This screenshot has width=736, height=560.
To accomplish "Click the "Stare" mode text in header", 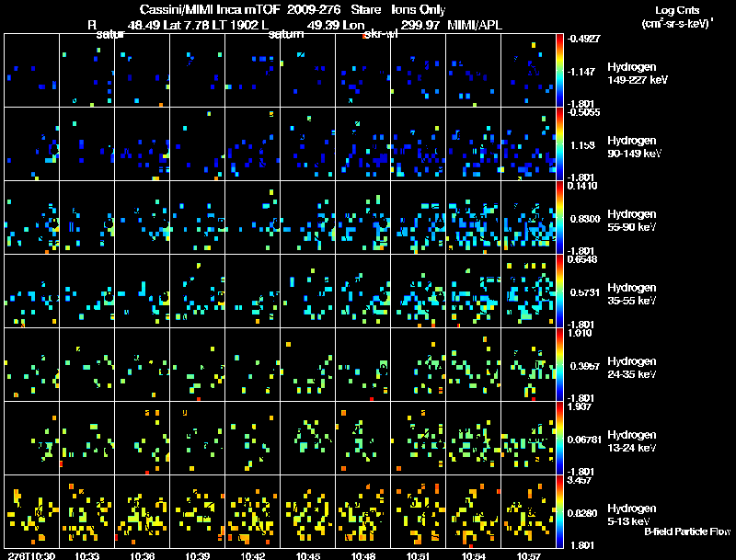I will coord(365,9).
